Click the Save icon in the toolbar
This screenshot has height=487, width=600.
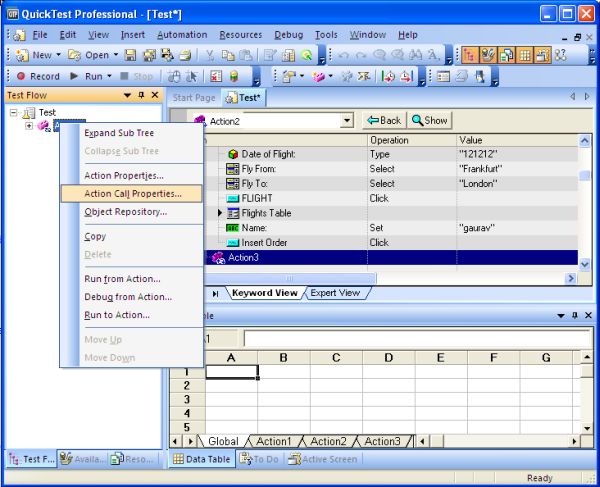(x=130, y=55)
